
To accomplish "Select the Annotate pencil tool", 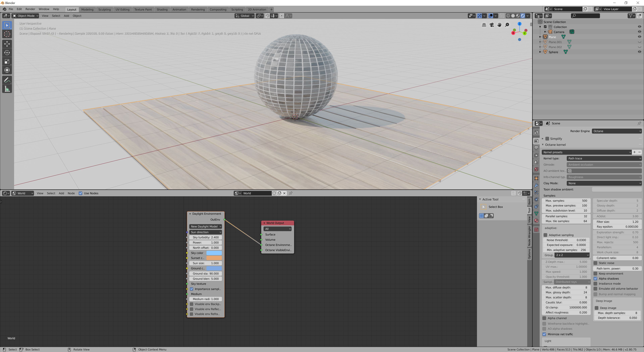I will [x=7, y=80].
